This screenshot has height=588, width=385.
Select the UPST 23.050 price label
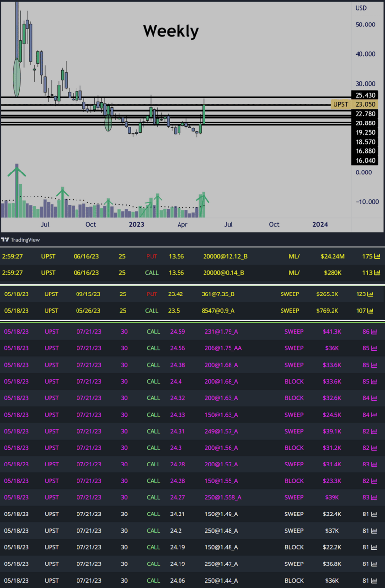coord(354,104)
